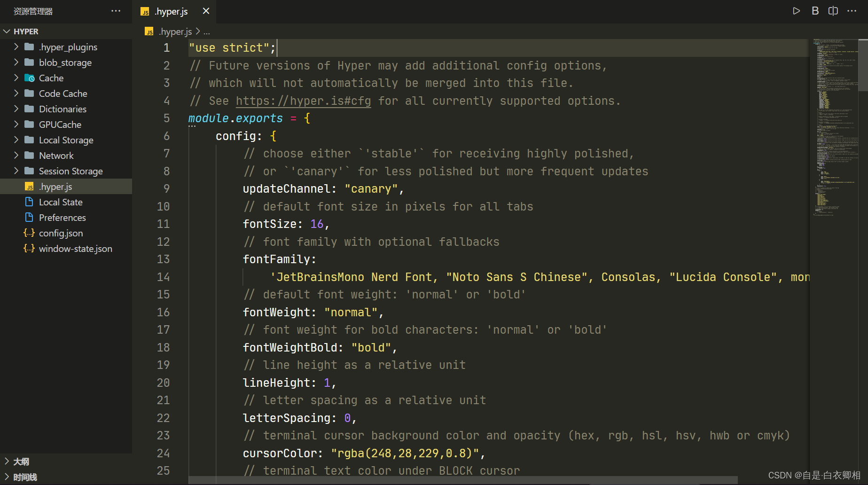Click .hyper.js in the breadcrumb

[x=175, y=31]
